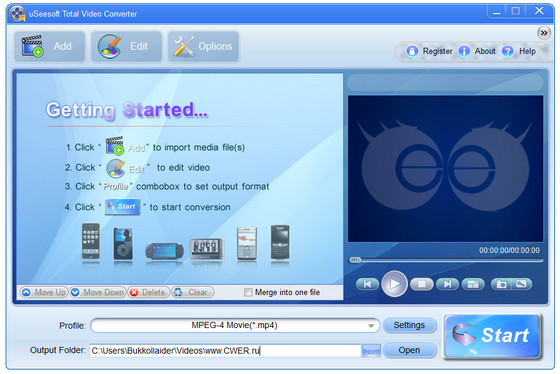This screenshot has width=560, height=374.
Task: Click the uSeesoft title bar app icon
Action: point(17,14)
